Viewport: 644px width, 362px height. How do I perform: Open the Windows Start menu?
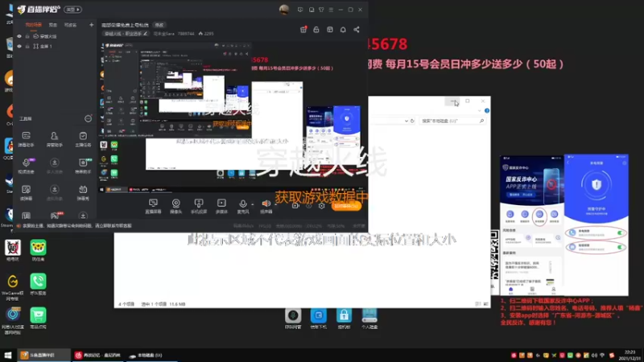8,355
